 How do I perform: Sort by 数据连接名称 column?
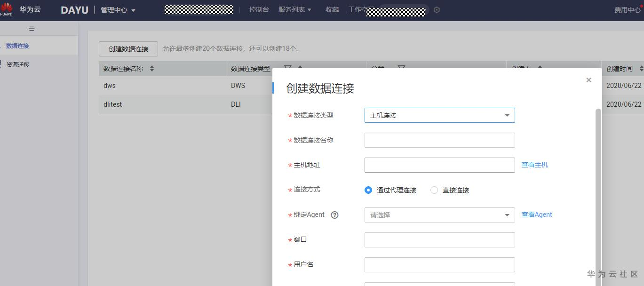click(x=151, y=69)
